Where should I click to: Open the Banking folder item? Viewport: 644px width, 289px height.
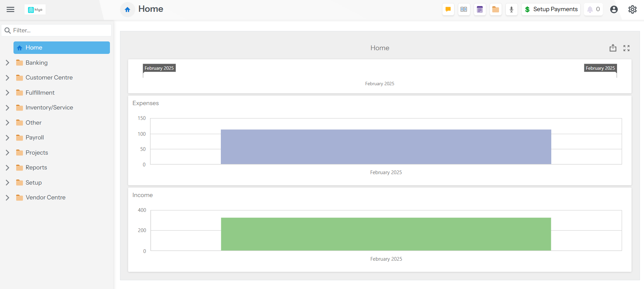[x=62, y=63]
